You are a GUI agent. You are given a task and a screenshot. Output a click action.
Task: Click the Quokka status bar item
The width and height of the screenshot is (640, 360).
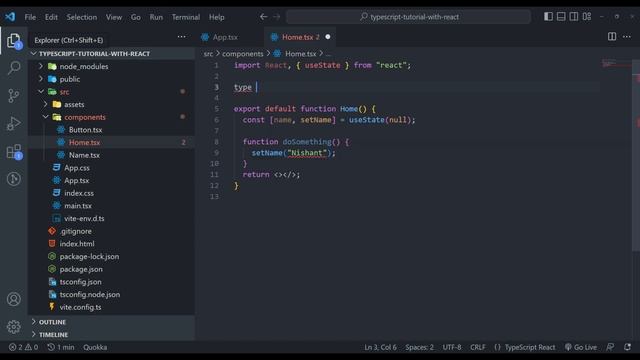point(95,347)
